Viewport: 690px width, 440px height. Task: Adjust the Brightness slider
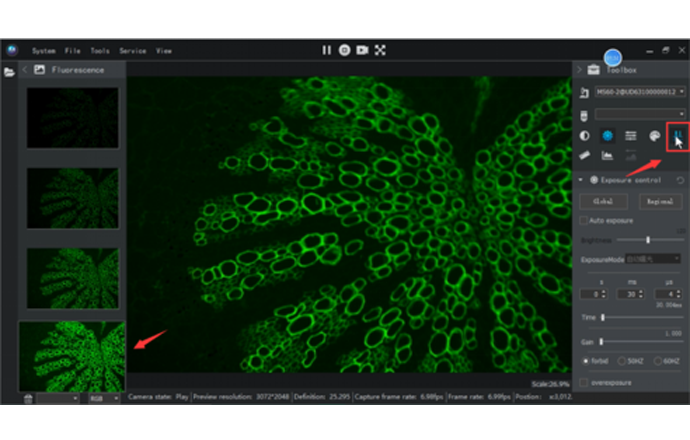(650, 240)
